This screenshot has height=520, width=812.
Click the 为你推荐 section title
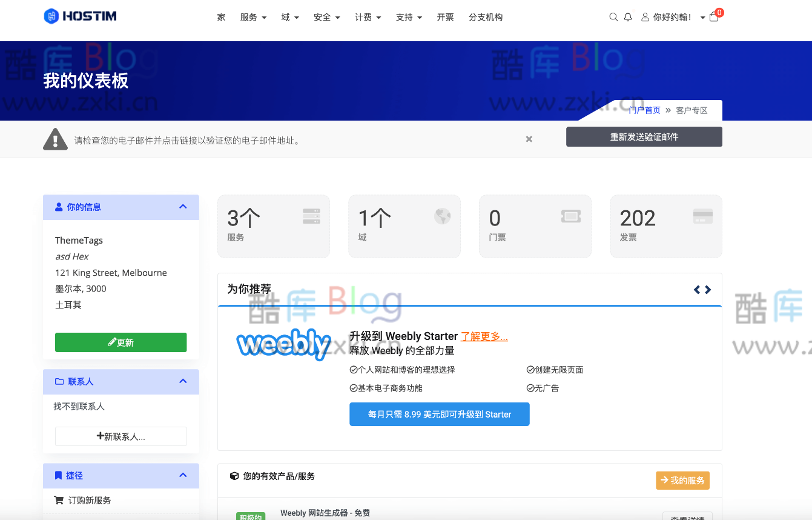tap(249, 289)
